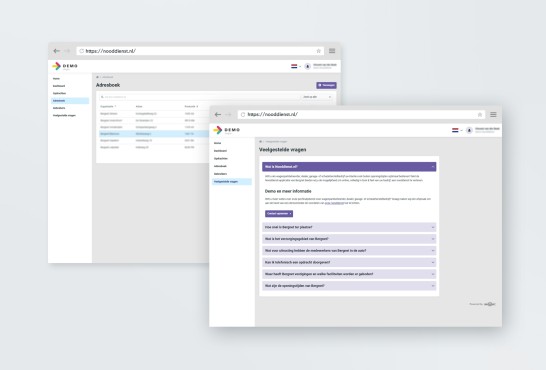Screen dimensions: 546x370
Task: Open Dashboard in front window sidebar
Action: tap(220, 151)
